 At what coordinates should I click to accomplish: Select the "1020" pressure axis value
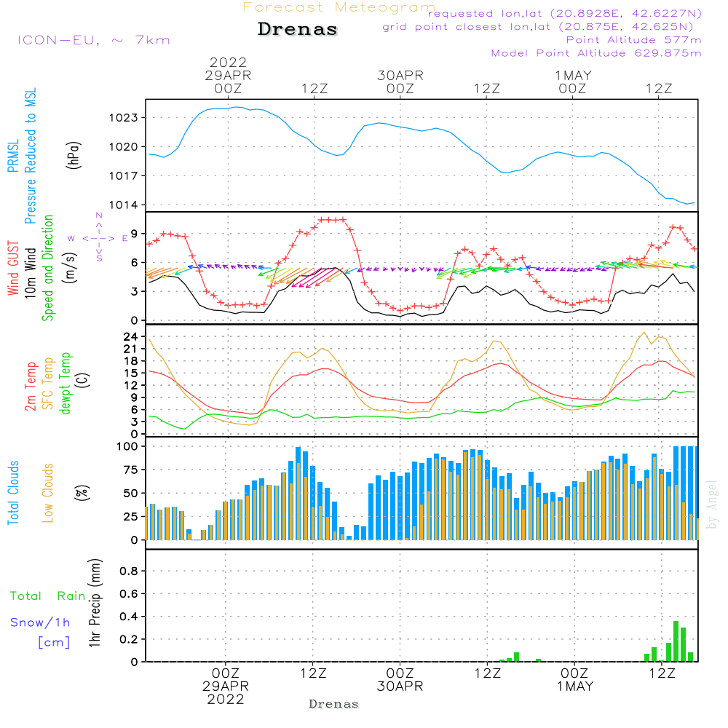point(124,147)
